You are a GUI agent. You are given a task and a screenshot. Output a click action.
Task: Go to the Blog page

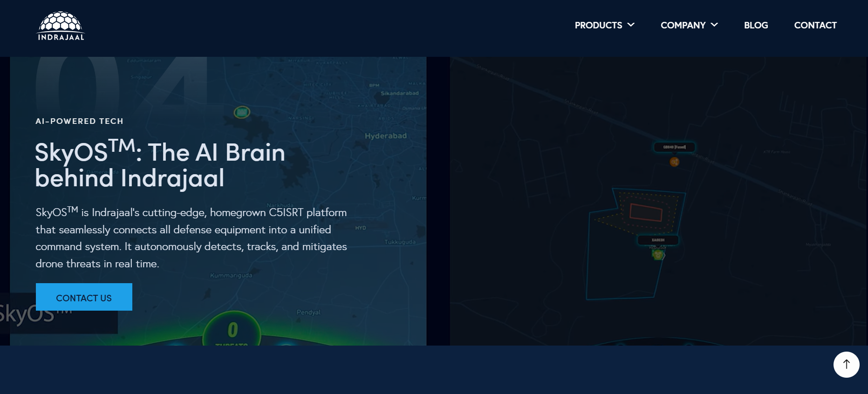coord(756,25)
